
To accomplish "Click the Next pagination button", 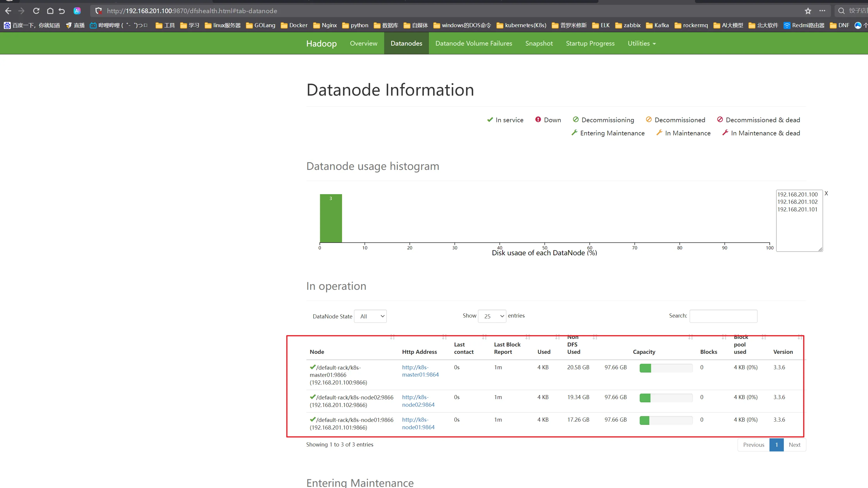I will (x=794, y=445).
